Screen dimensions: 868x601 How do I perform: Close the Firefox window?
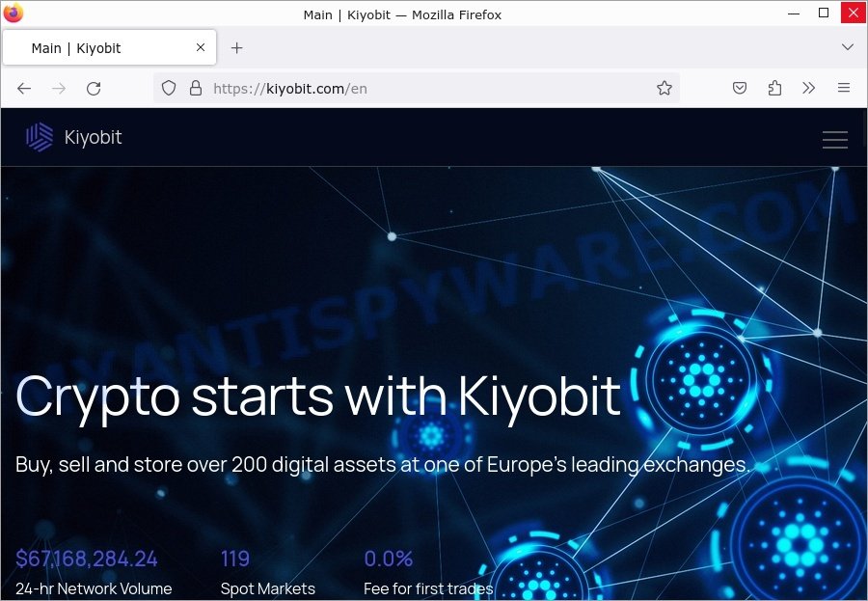854,13
